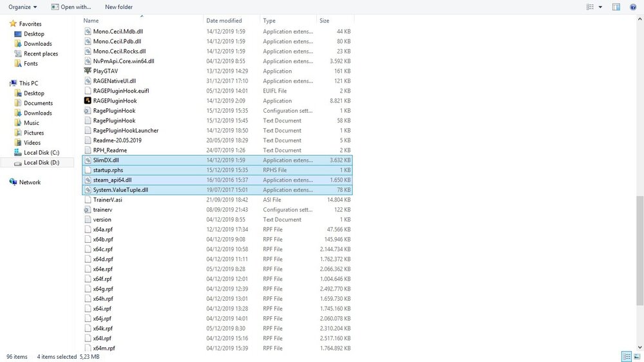Viewport: 644px width, 362px height.
Task: Select Local Disk (C:) drive
Action: click(41, 153)
